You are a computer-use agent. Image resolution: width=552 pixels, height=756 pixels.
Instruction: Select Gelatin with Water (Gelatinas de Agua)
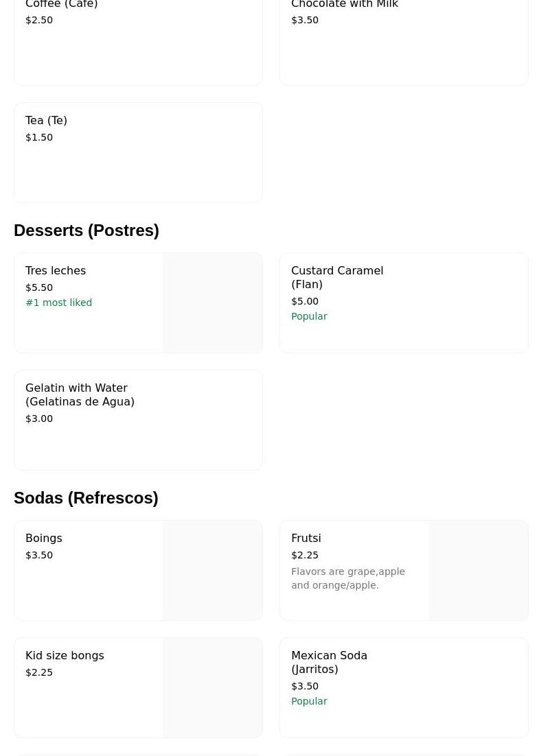[80, 394]
